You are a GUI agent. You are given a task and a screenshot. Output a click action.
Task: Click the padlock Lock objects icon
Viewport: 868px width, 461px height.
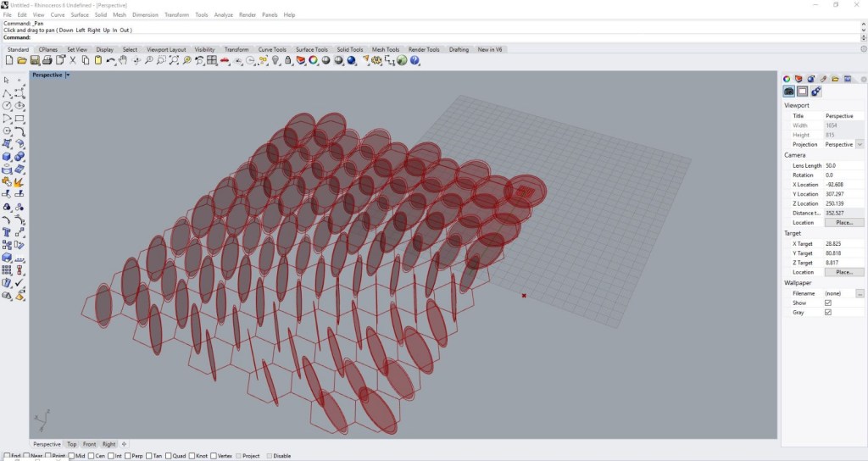click(x=288, y=61)
